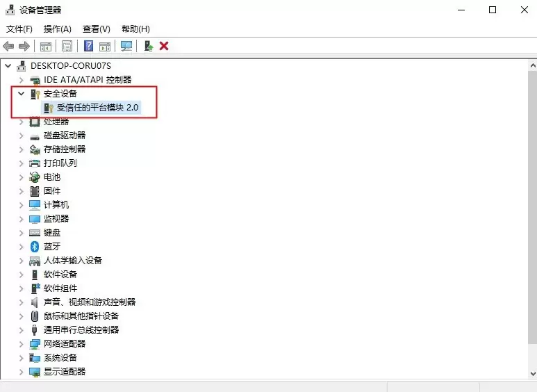Click the 安全设备 key icon
Image resolution: width=537 pixels, height=392 pixels.
[35, 94]
